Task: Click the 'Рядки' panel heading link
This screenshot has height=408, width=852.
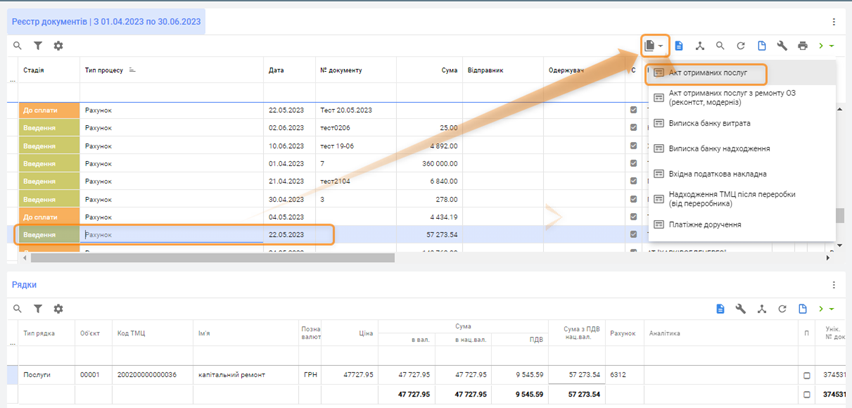Action: click(x=24, y=285)
